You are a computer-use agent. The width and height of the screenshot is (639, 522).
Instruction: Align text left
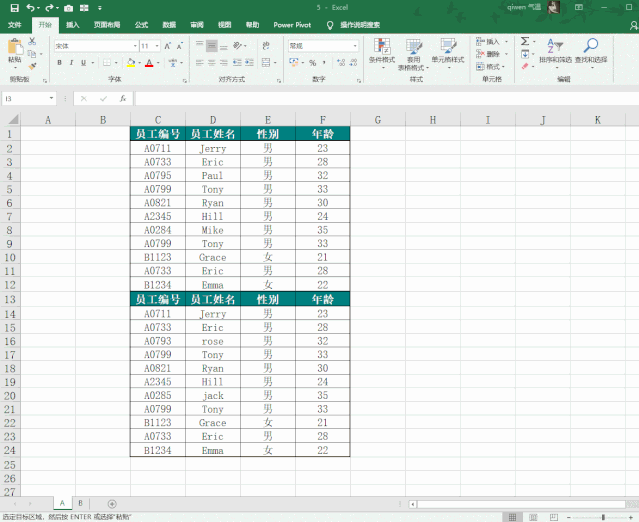click(199, 63)
